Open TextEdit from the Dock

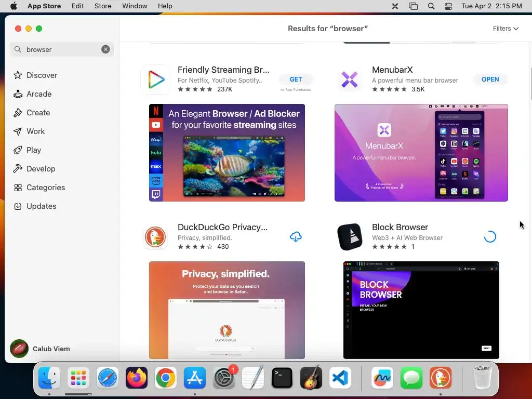coord(253,378)
